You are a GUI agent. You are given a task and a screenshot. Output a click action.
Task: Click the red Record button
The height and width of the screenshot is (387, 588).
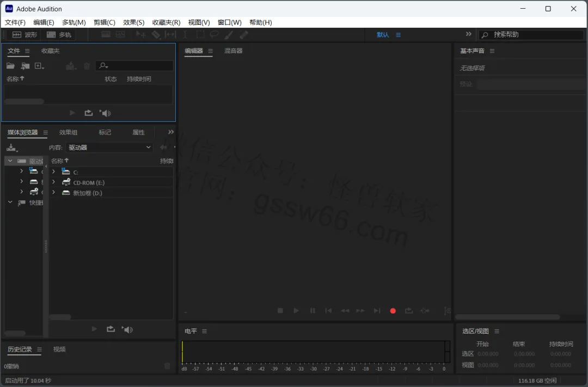point(393,311)
